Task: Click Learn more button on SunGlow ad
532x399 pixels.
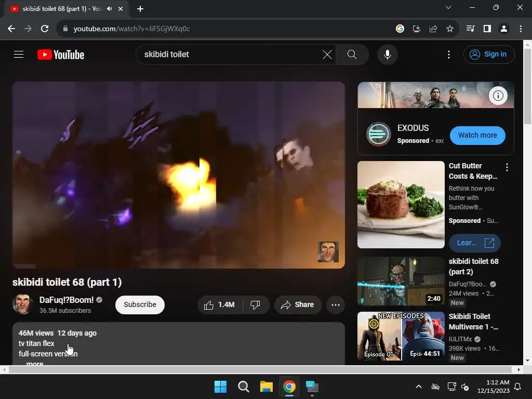Action: point(474,243)
